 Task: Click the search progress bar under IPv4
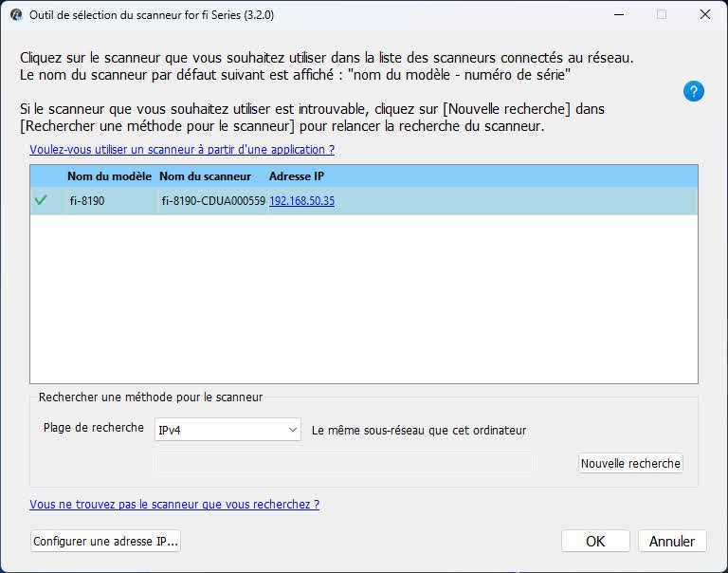click(x=344, y=463)
